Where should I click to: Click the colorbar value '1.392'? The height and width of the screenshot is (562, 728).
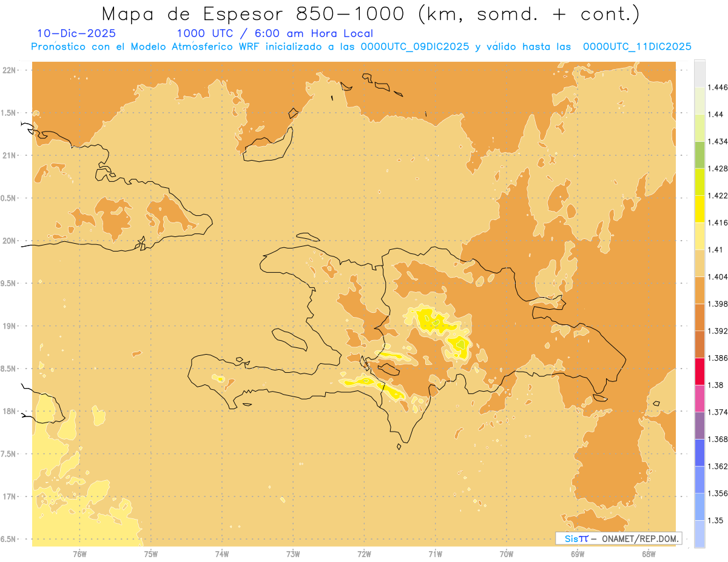point(719,331)
